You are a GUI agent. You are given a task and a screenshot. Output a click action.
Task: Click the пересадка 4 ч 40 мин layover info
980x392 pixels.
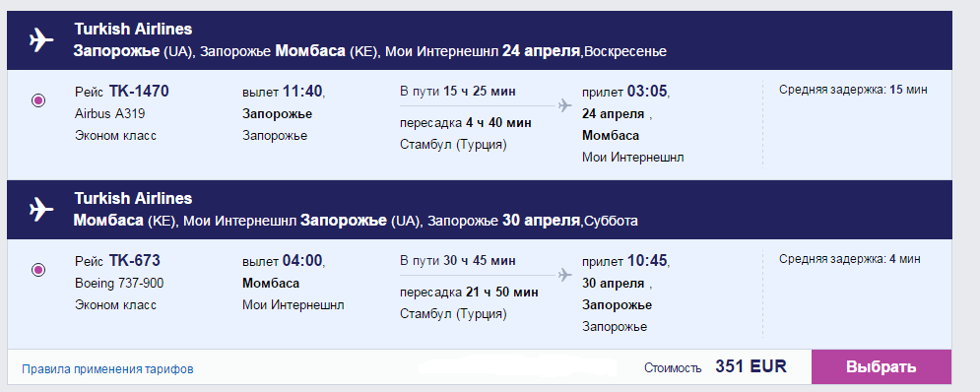coord(466,122)
